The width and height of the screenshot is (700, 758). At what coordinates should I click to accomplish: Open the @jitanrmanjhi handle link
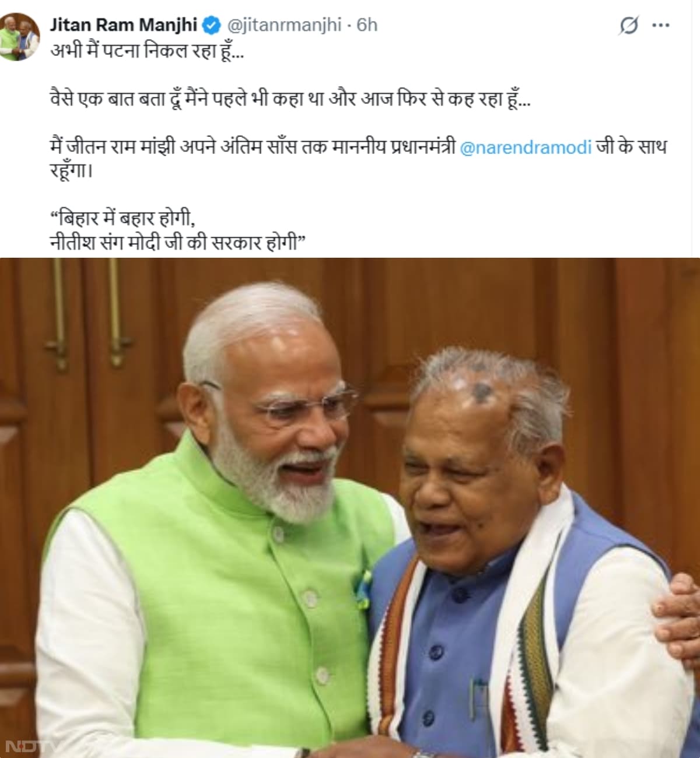(x=283, y=25)
